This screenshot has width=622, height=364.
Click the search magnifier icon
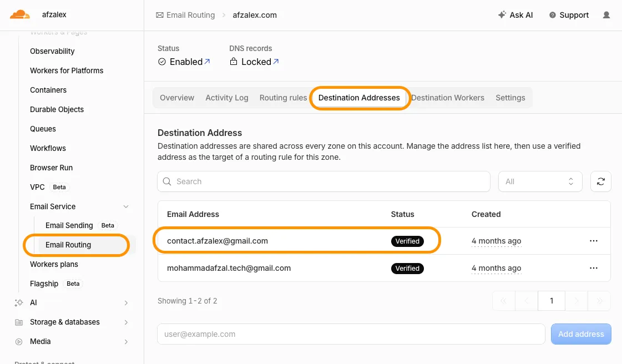(x=167, y=181)
